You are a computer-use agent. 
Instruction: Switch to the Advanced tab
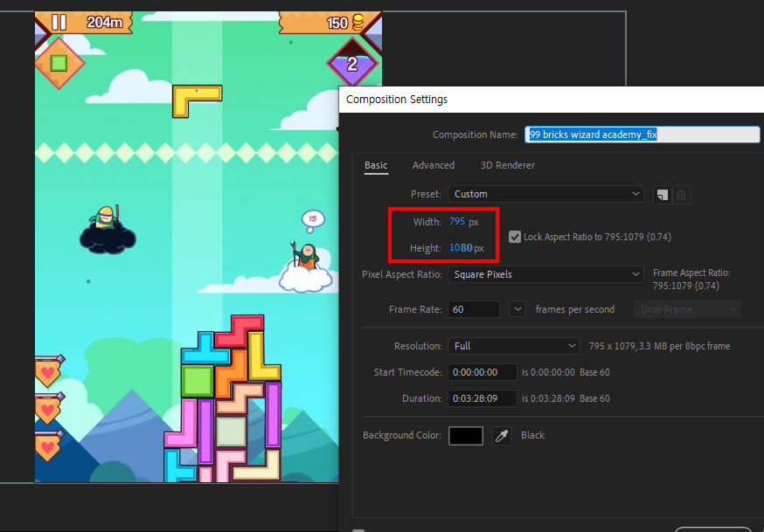point(434,165)
